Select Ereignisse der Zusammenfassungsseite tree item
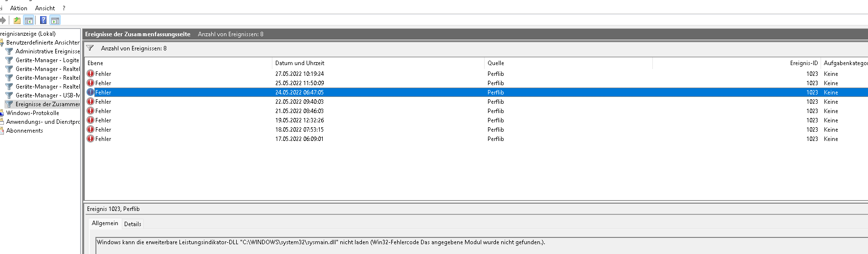This screenshot has height=254, width=868. (47, 104)
